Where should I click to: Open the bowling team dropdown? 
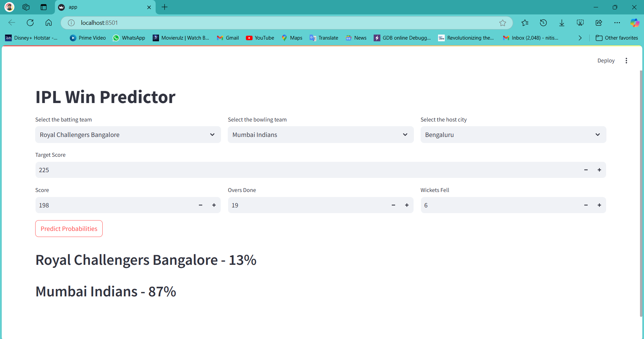click(x=321, y=135)
